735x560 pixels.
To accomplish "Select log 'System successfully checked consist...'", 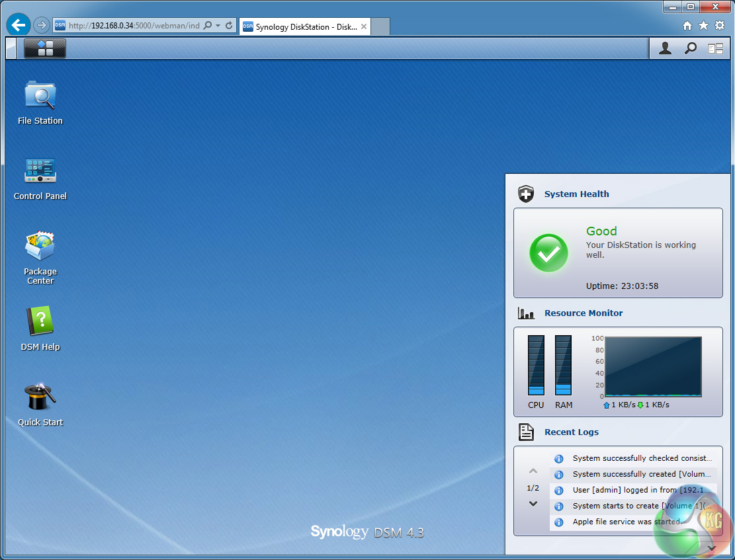I will 633,458.
